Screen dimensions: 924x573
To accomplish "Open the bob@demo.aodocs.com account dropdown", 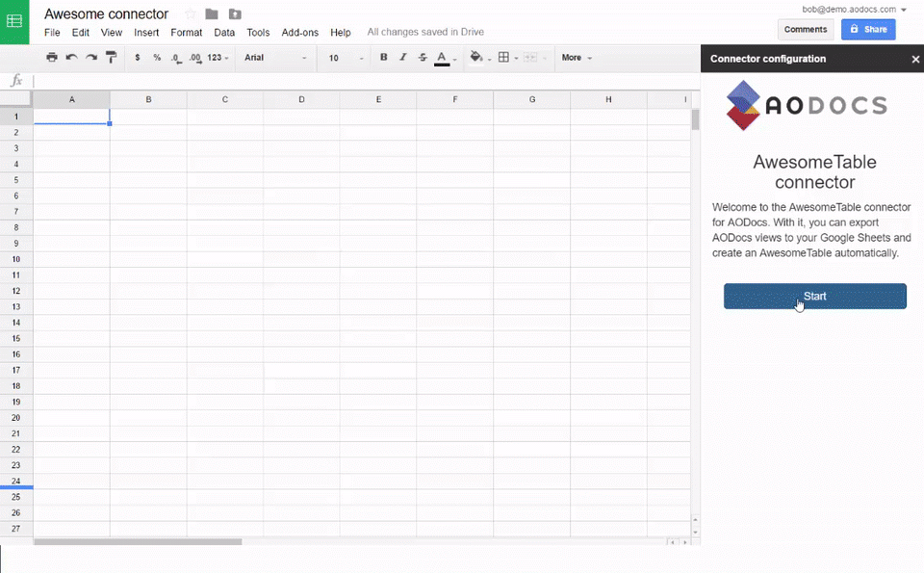I will 854,9.
